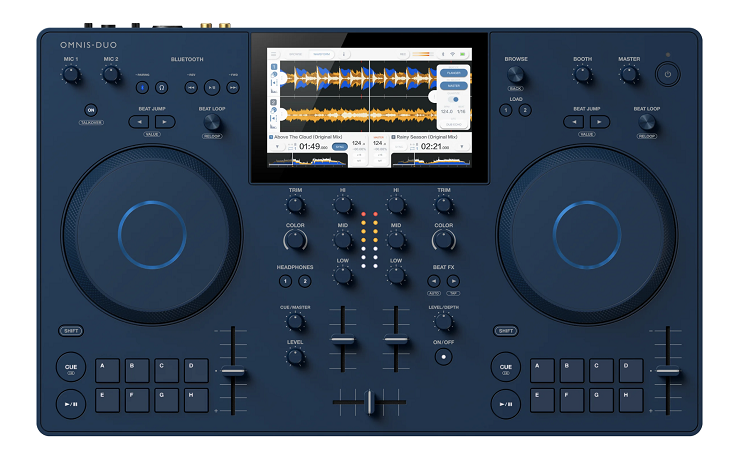Select the Browse tab on touchscreen
Image resolution: width=750 pixels, height=463 pixels.
point(296,53)
